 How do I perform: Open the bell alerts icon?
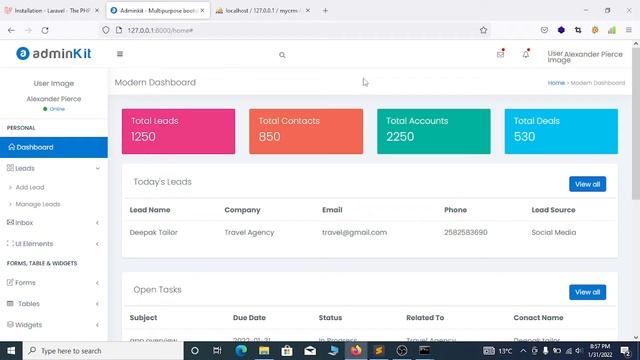pyautogui.click(x=526, y=54)
